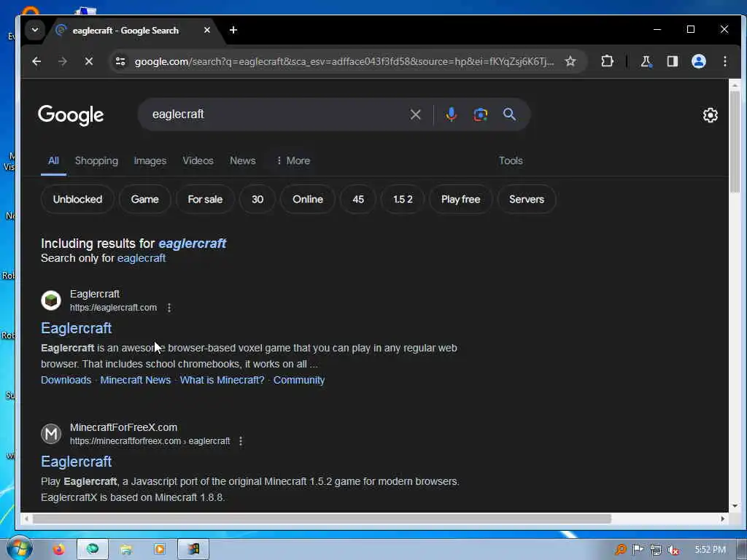Click the scroll right arrow
This screenshot has height=560, width=747.
click(x=723, y=518)
